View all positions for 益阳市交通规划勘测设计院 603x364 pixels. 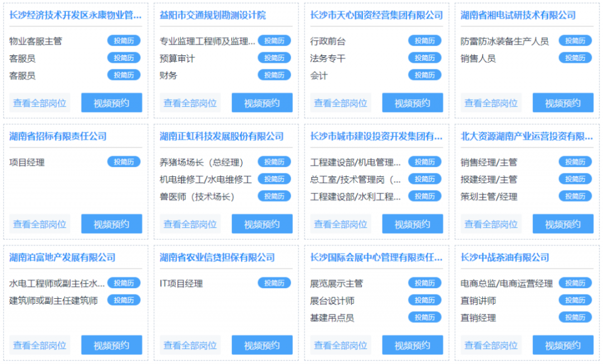[x=190, y=103]
